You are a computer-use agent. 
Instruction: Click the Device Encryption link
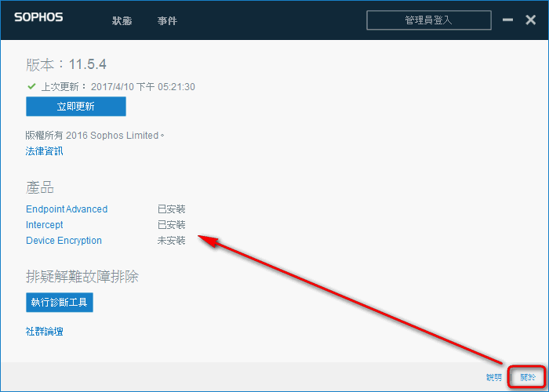[64, 241]
